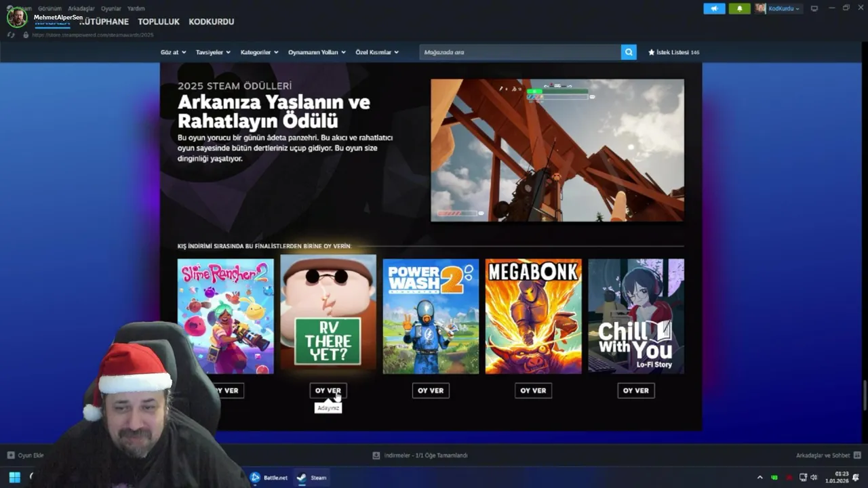Click the tray volume speaker icon
868x488 pixels.
[x=814, y=477]
